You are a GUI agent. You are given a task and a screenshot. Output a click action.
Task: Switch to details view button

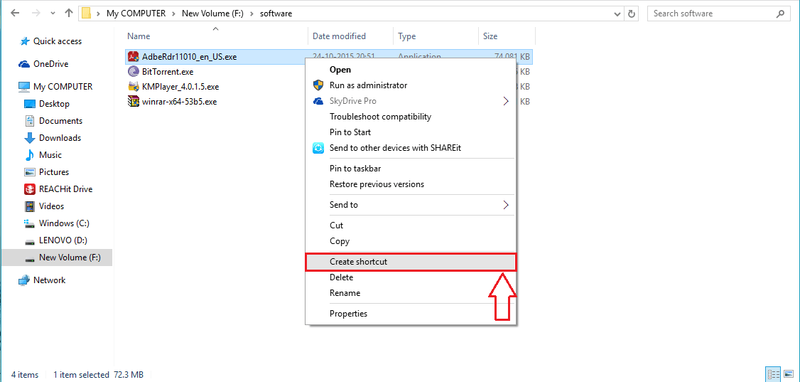click(772, 374)
